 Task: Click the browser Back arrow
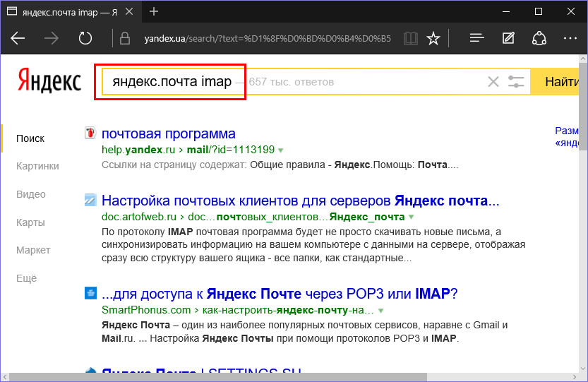click(x=18, y=38)
